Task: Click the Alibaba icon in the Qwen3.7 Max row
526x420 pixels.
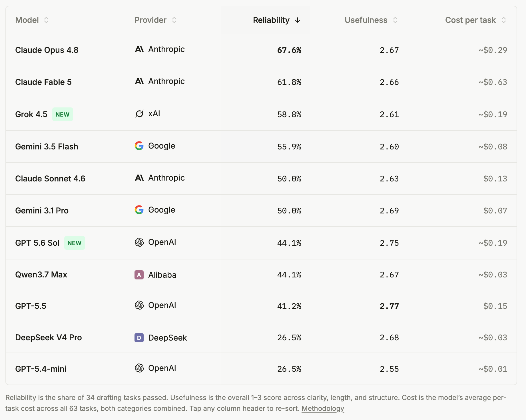Action: click(x=139, y=275)
